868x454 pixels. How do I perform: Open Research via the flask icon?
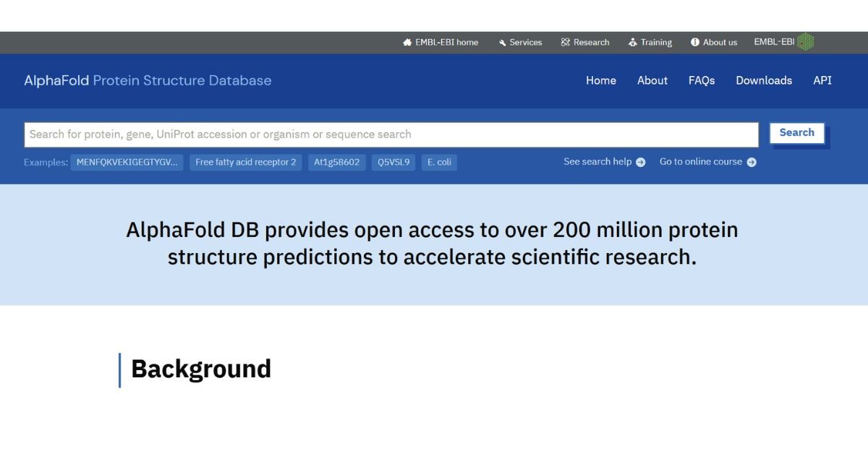point(564,42)
